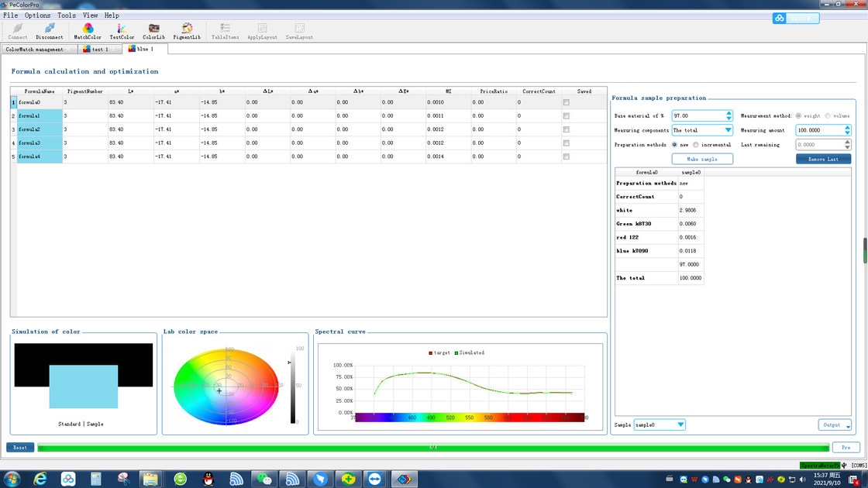Check Saved box for formula2 row

566,129
